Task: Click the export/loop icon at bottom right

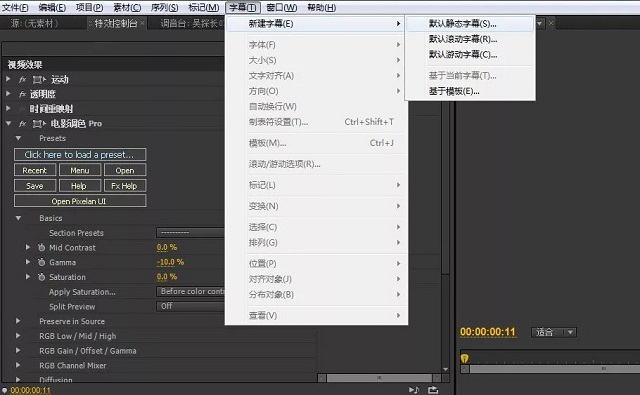Action: [433, 390]
